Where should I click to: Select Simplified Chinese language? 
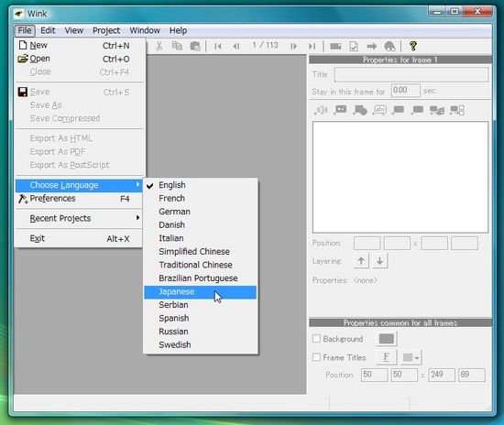click(x=201, y=252)
